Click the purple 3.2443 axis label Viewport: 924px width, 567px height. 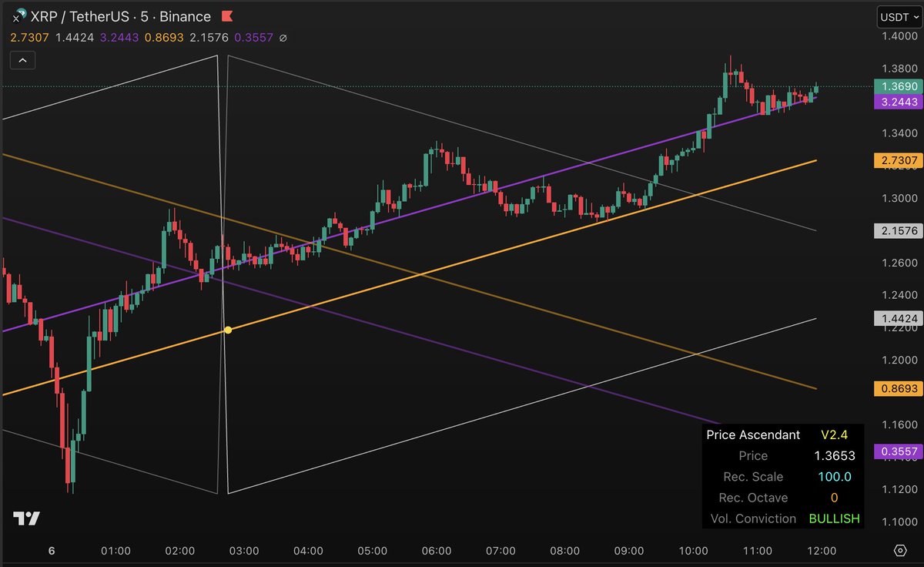pos(897,102)
